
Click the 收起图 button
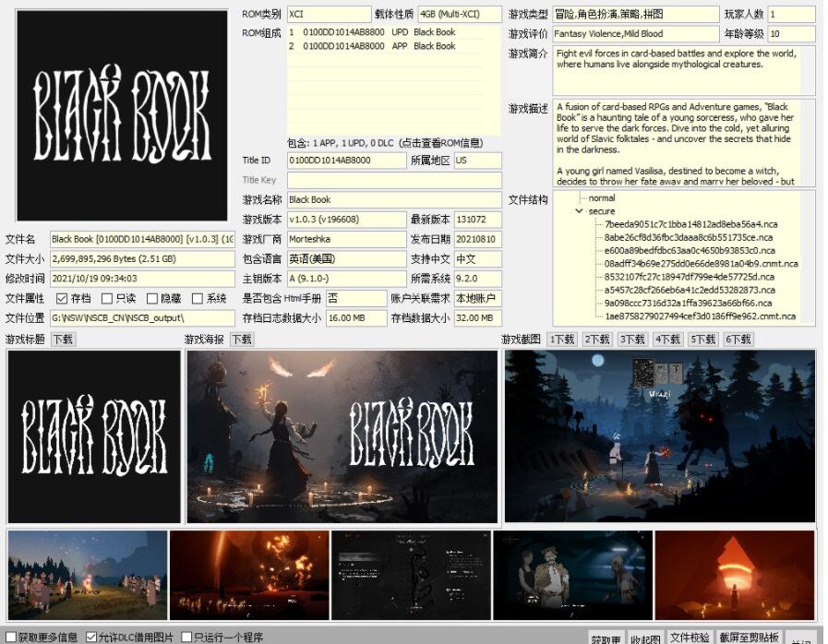click(645, 638)
